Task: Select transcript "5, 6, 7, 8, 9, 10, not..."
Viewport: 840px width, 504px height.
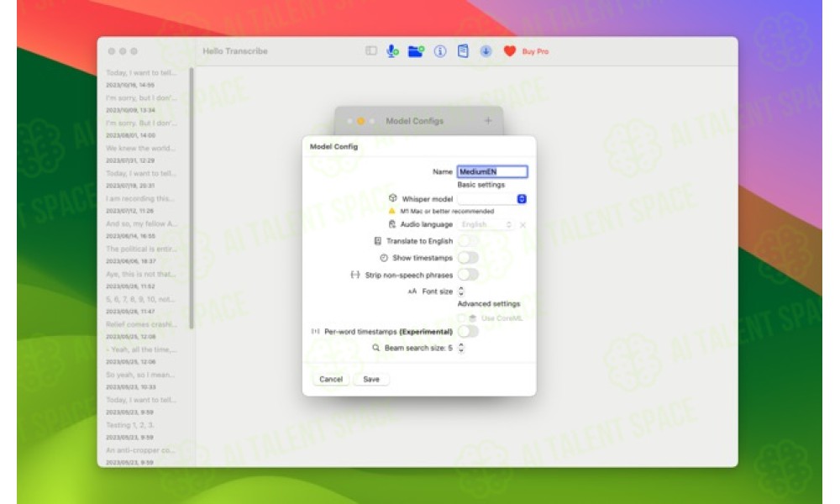Action: click(x=141, y=305)
